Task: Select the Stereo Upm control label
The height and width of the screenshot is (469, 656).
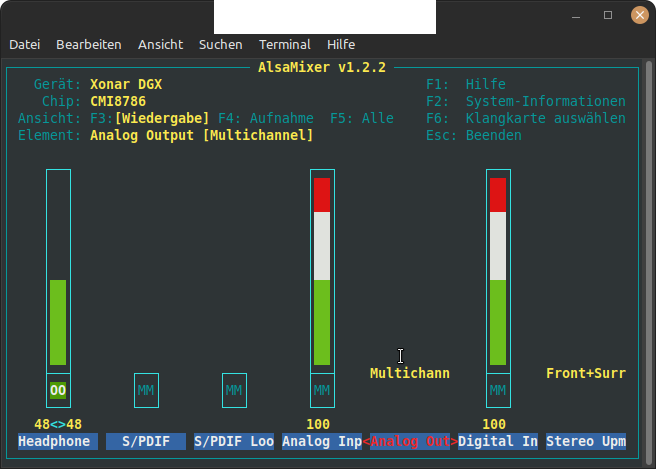Action: click(586, 441)
